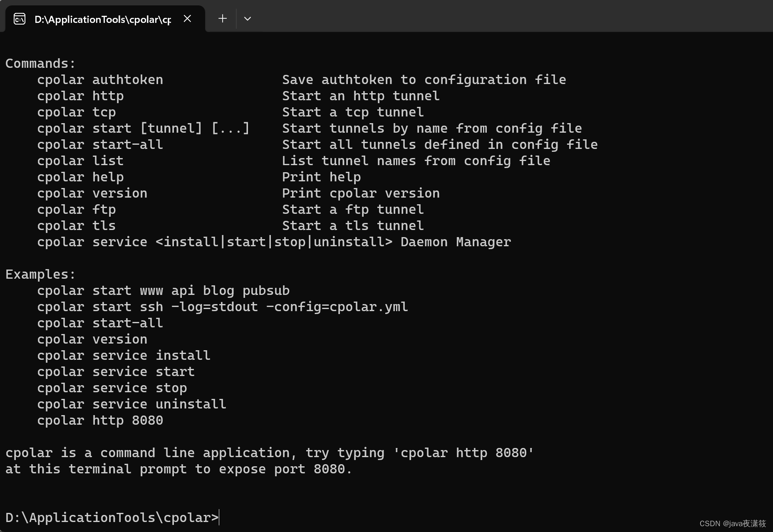773x532 pixels.
Task: Click 'Print cpolar version' description
Action: (x=361, y=193)
